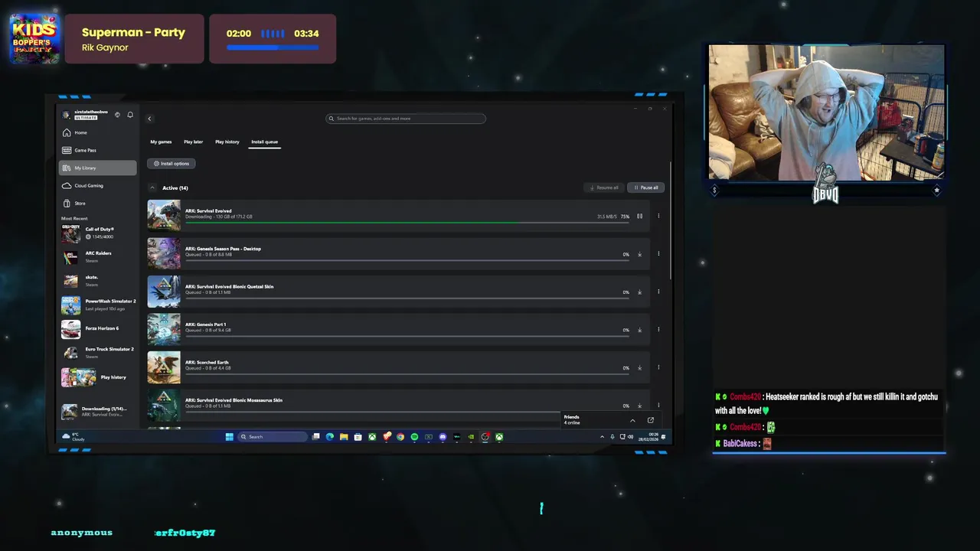Image resolution: width=980 pixels, height=551 pixels.
Task: Switch to Play later tab
Action: coord(193,142)
